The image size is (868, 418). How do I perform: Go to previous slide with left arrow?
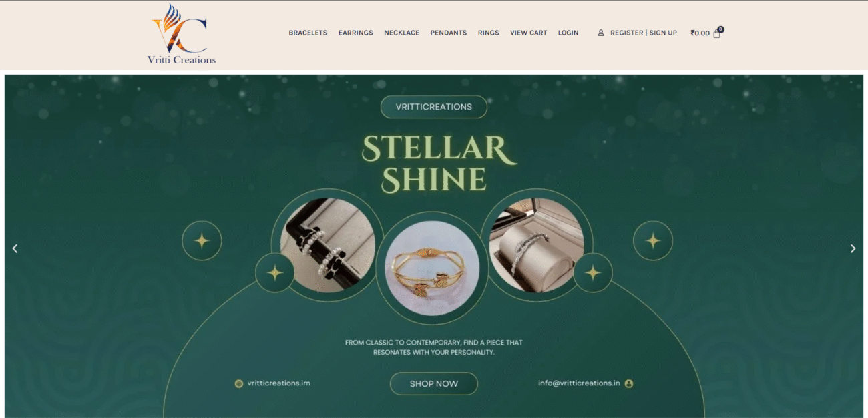[x=15, y=248]
